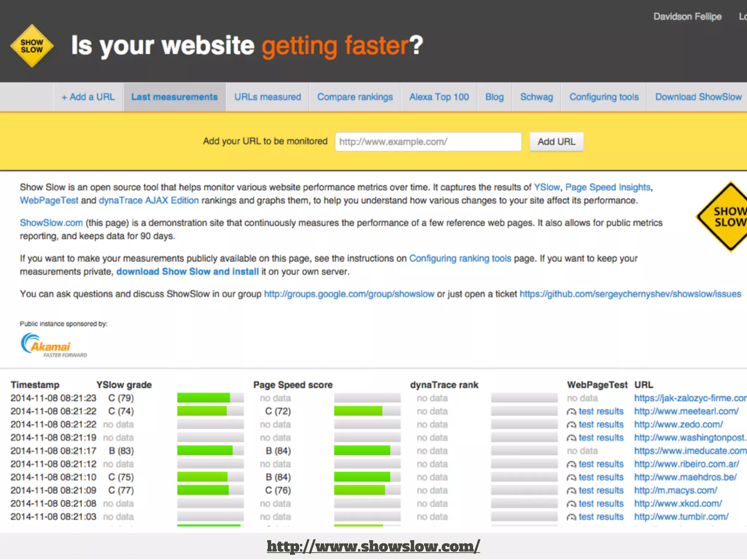Open the Akamai sponsor logo
This screenshot has height=560, width=747.
[x=54, y=345]
